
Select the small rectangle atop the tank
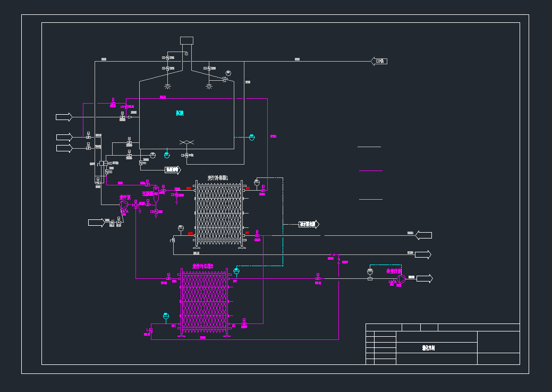186,40
